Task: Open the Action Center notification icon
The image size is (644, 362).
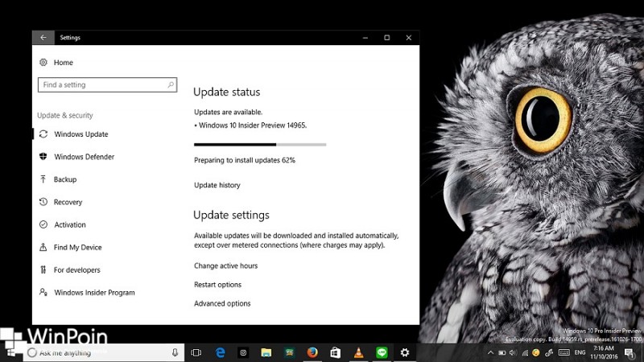Action: (x=629, y=352)
